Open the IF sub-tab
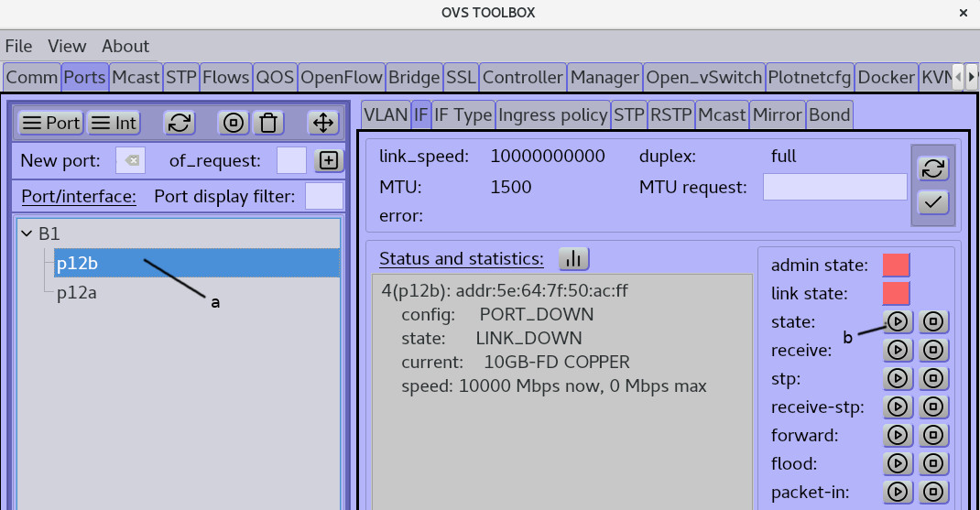The width and height of the screenshot is (980, 510). 421,115
